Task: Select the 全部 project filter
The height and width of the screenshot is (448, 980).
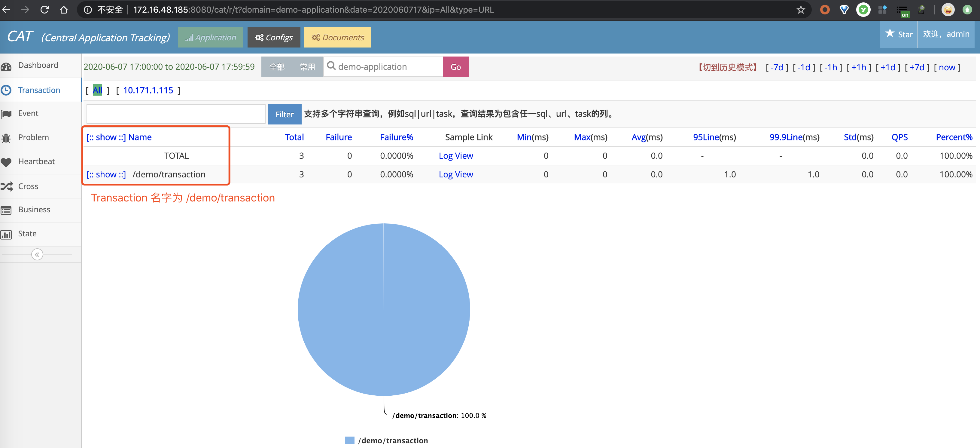Action: coord(277,67)
